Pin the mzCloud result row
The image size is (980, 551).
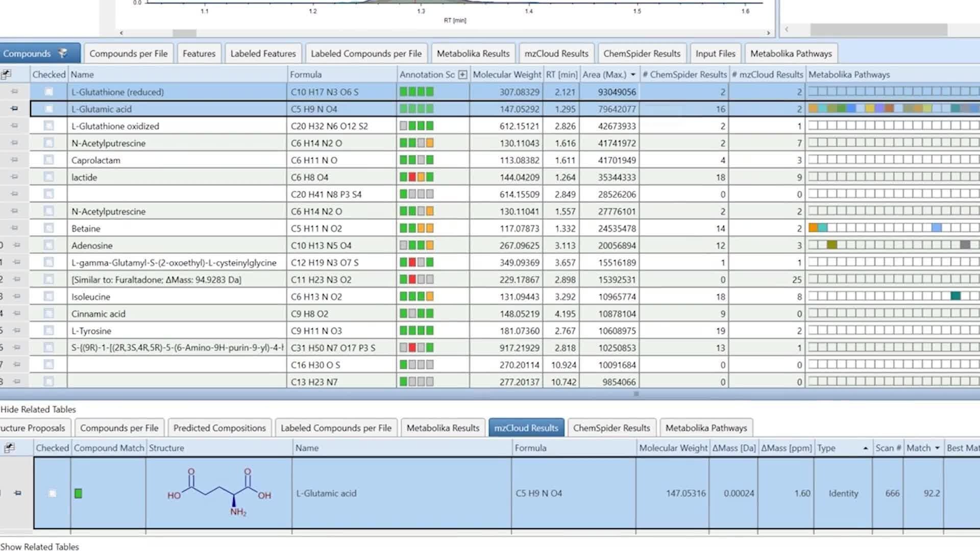pos(18,493)
